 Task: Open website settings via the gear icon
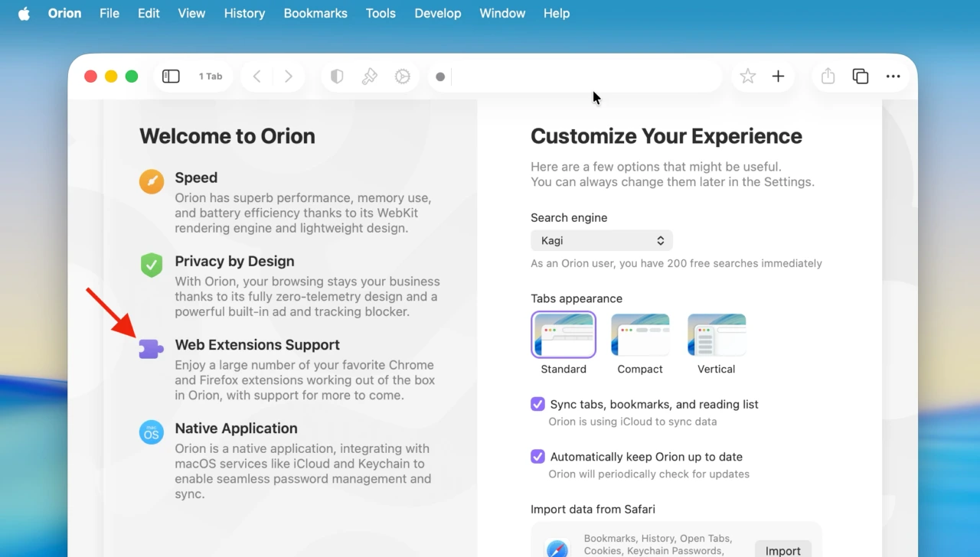coord(403,76)
